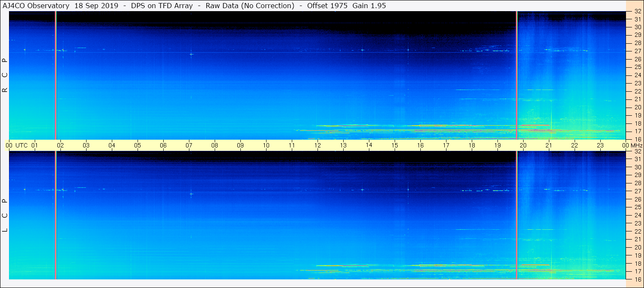644x288 pixels.
Task: Click 32 MHz at top of RCP scale
Action: (x=637, y=12)
